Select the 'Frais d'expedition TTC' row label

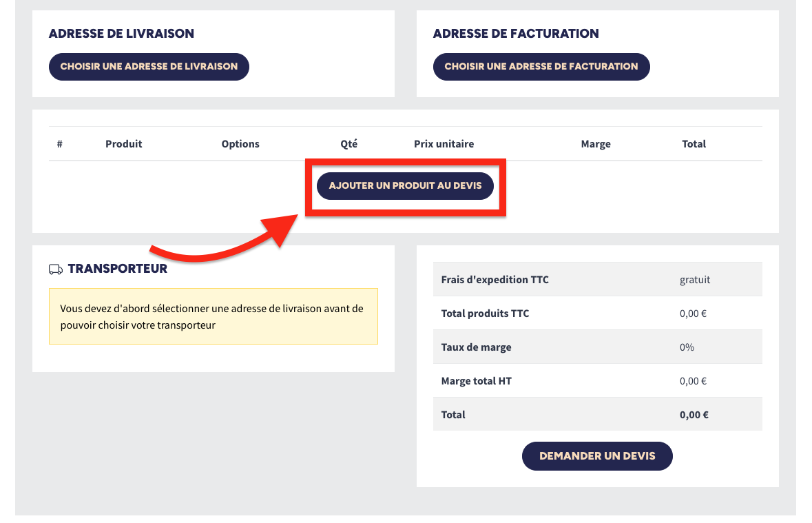[x=495, y=280]
